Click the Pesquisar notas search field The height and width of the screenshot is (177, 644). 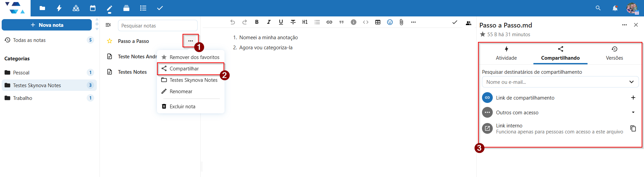click(x=157, y=26)
